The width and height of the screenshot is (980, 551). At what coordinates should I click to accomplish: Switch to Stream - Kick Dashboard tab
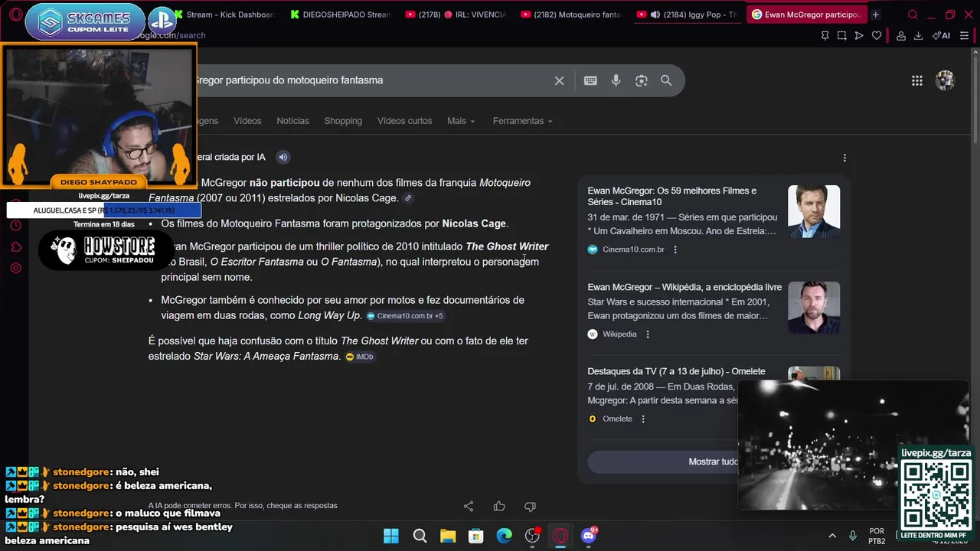225,15
